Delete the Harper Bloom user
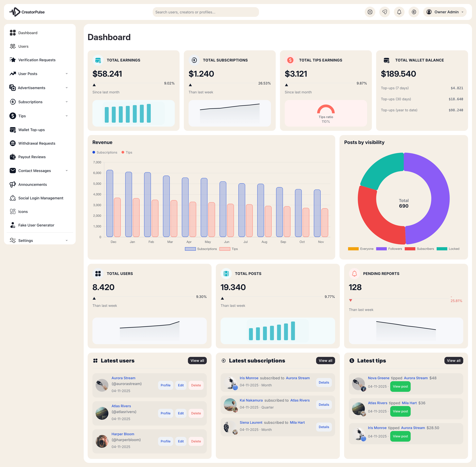 (x=196, y=441)
